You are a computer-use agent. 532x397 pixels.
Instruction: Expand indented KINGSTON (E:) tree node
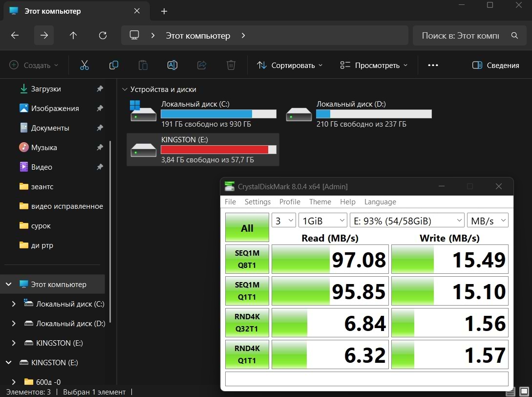tap(14, 343)
